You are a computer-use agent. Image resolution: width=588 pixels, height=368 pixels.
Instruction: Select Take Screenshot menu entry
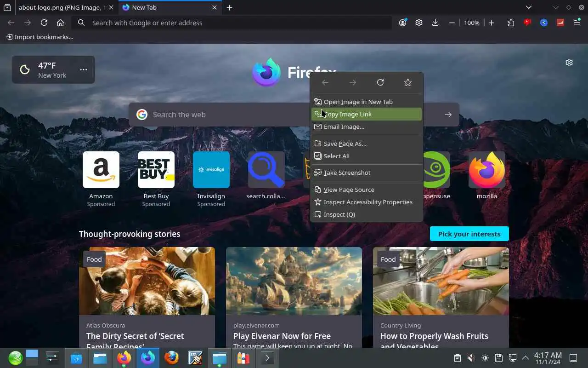tap(366, 172)
